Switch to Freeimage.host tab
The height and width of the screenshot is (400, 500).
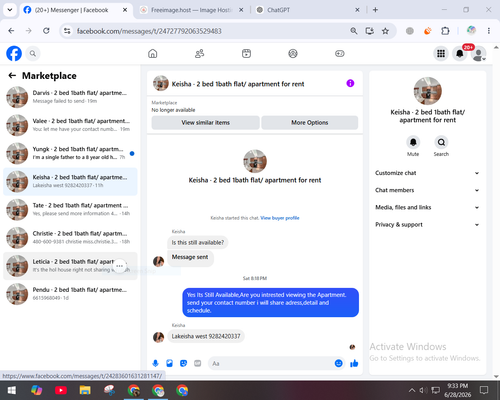pyautogui.click(x=191, y=10)
